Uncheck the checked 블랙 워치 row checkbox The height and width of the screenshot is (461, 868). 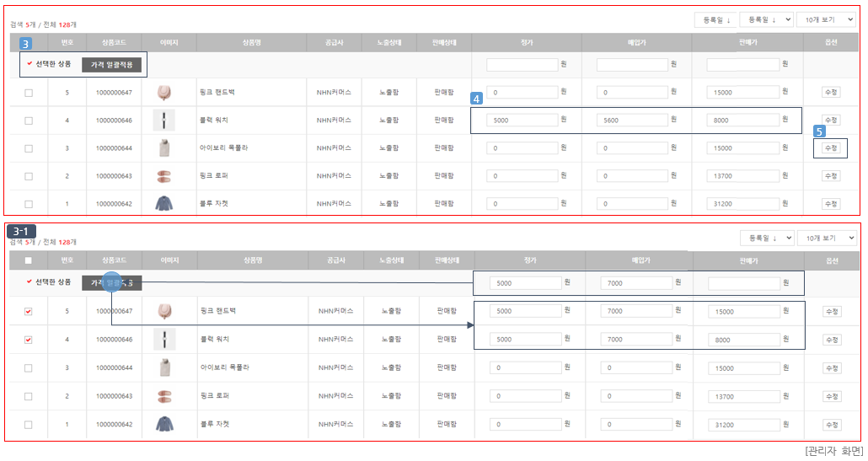click(29, 340)
